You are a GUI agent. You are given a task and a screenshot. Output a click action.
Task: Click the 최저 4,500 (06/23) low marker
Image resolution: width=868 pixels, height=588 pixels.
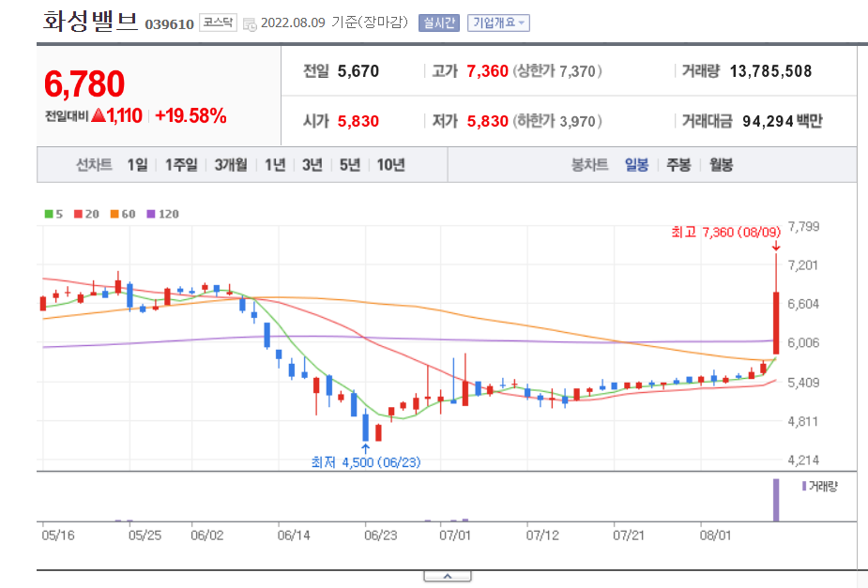[x=366, y=462]
